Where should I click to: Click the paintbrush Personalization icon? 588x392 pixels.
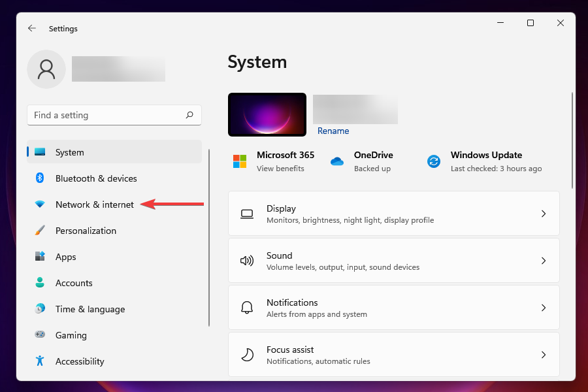[40, 231]
